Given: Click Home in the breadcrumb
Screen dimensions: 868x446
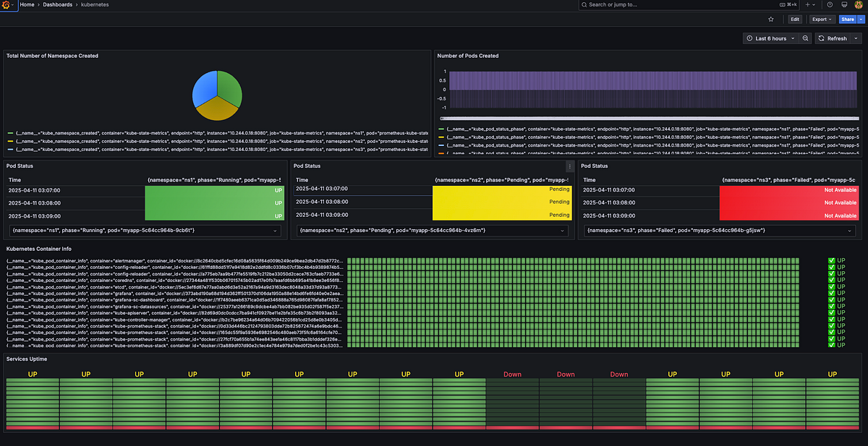Looking at the screenshot, I should tap(27, 4).
